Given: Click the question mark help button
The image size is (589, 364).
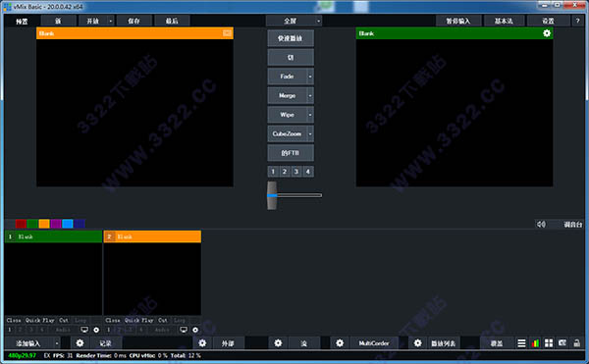Looking at the screenshot, I should tap(578, 21).
